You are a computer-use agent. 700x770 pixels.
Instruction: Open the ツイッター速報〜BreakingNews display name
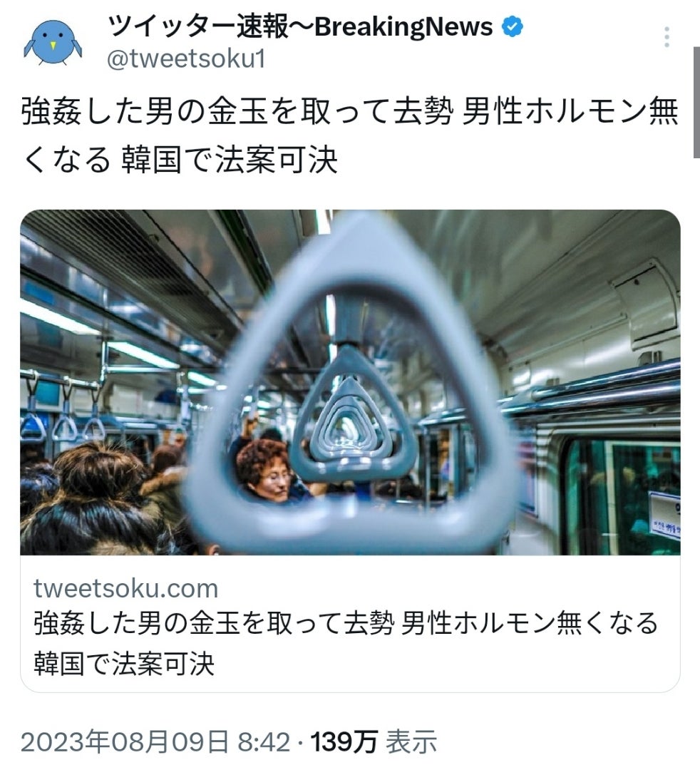coord(300,26)
